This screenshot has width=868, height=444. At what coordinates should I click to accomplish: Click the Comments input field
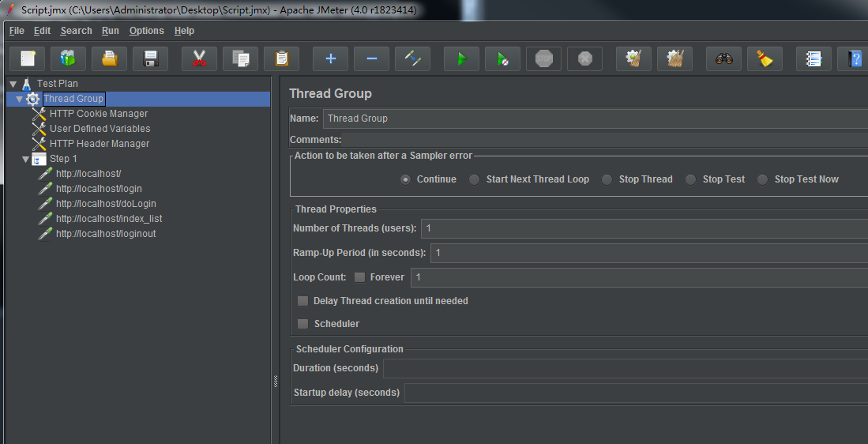tap(606, 140)
